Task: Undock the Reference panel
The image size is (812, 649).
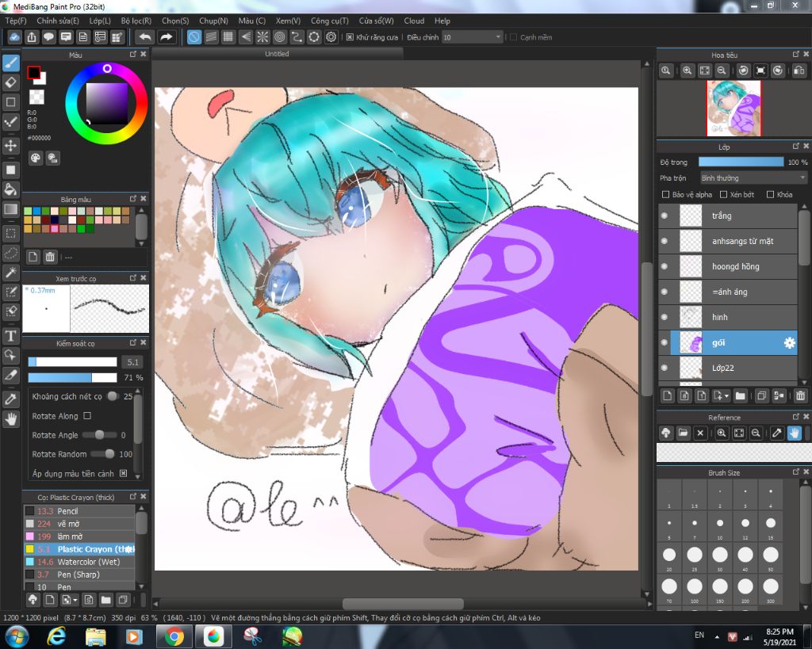Action: (796, 417)
